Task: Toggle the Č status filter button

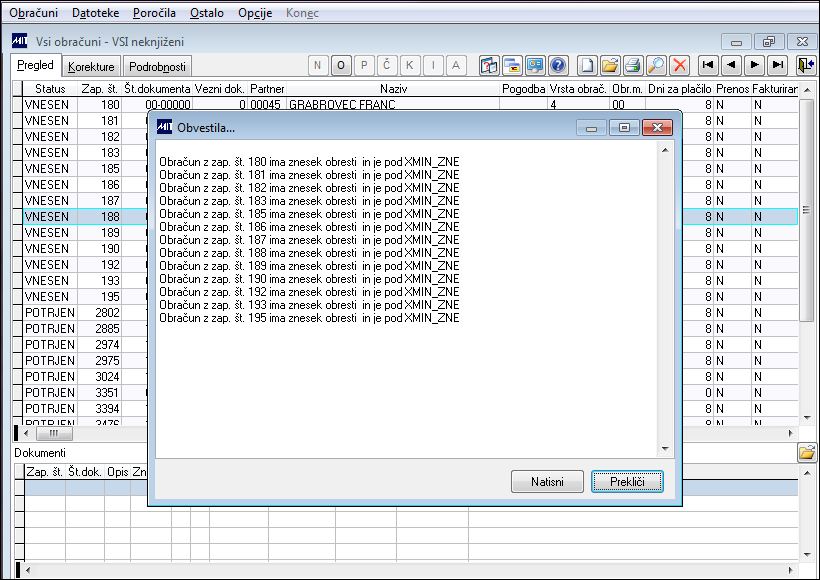Action: [387, 65]
